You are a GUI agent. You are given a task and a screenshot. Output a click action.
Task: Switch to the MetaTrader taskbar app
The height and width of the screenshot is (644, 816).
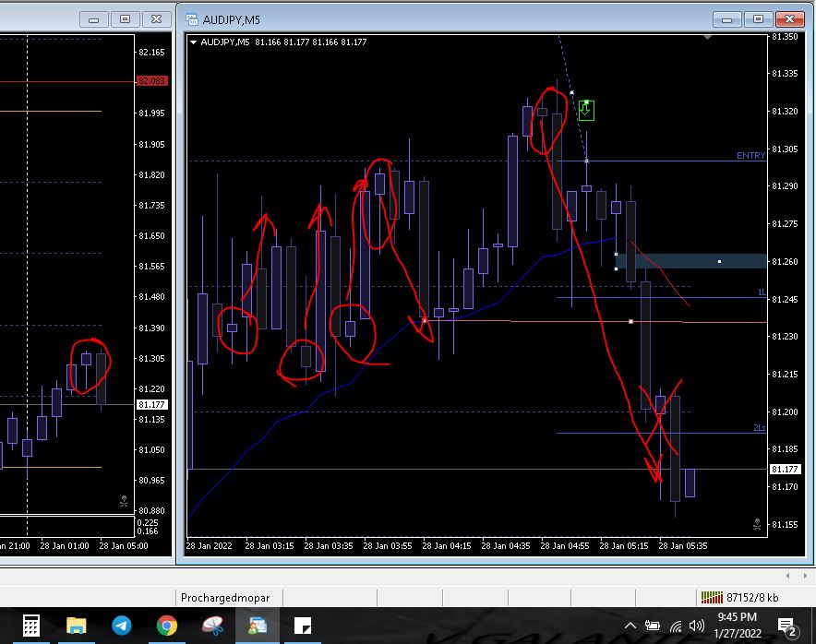coord(258,626)
